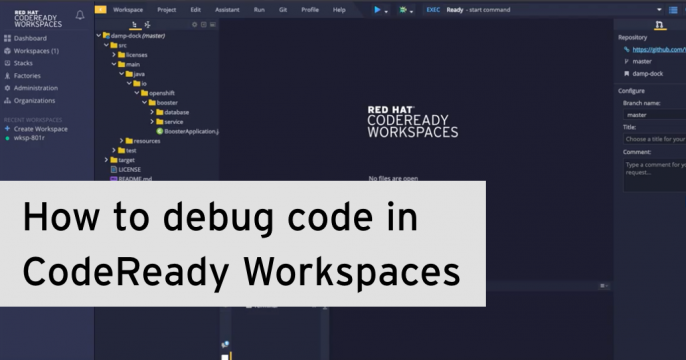Screen dimensions: 686x360
Task: Click the explorer panel minimize icon
Action: [213, 25]
